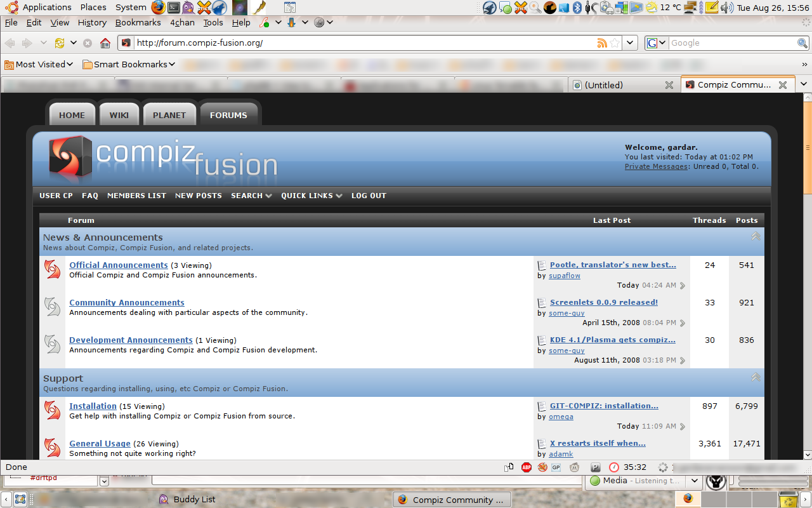Screen dimensions: 812x508
Task: Collapse the Support category
Action: pyautogui.click(x=756, y=377)
